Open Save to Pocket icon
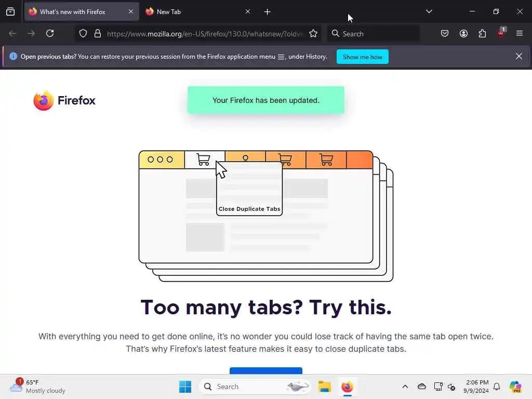Screen dimensions: 532x399 (x=445, y=34)
